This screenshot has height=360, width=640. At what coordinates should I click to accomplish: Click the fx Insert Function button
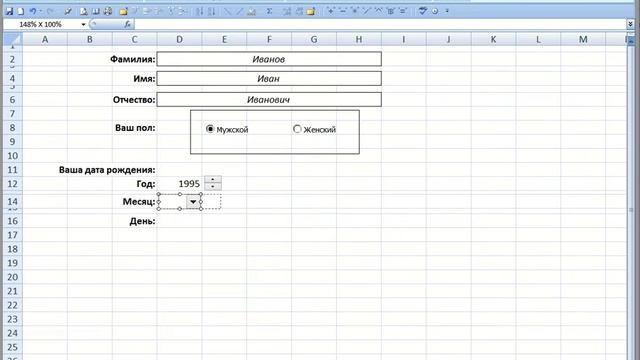pos(128,24)
